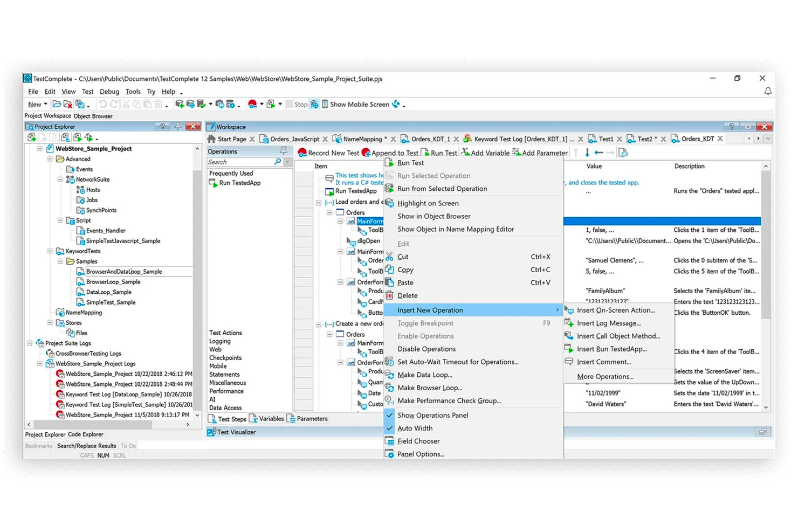798x532 pixels.
Task: Click the Test Visualizer restore icon
Action: coord(762,432)
